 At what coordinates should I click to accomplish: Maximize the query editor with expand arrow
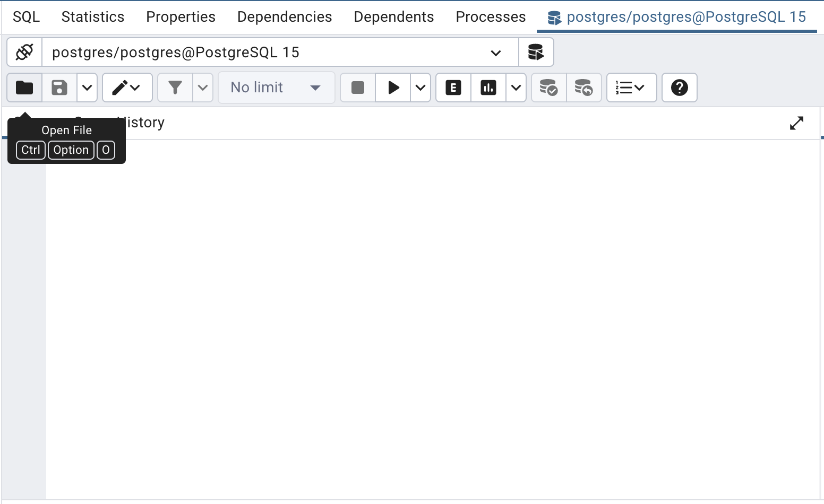[796, 123]
